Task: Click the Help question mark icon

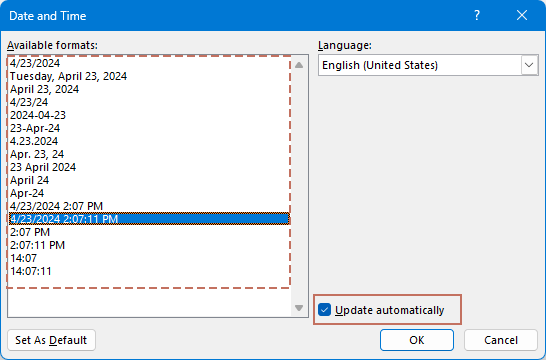Action: tap(477, 15)
